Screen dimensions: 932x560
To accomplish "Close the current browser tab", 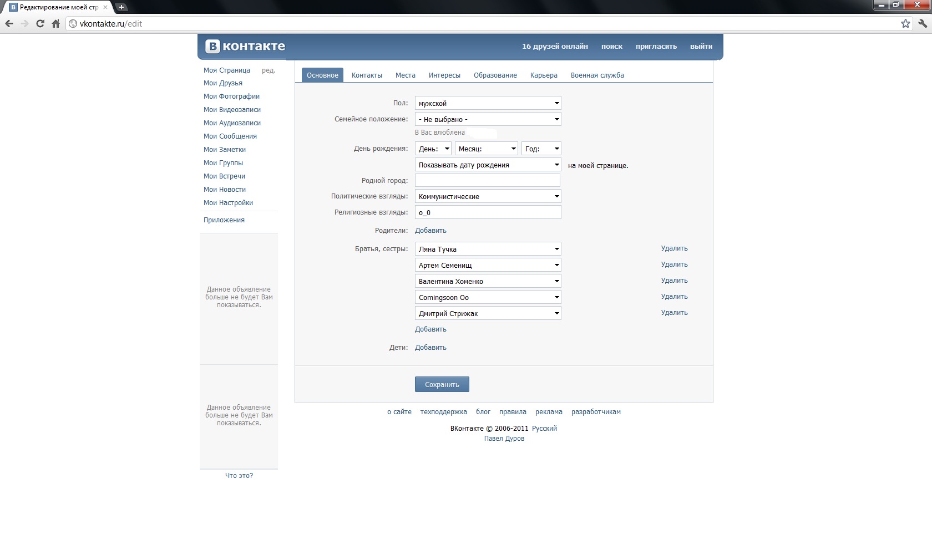I will click(x=105, y=7).
